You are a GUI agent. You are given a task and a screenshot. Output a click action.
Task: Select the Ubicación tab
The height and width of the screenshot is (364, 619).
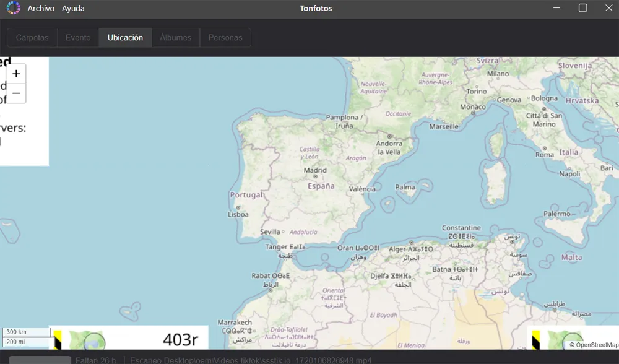tap(125, 38)
